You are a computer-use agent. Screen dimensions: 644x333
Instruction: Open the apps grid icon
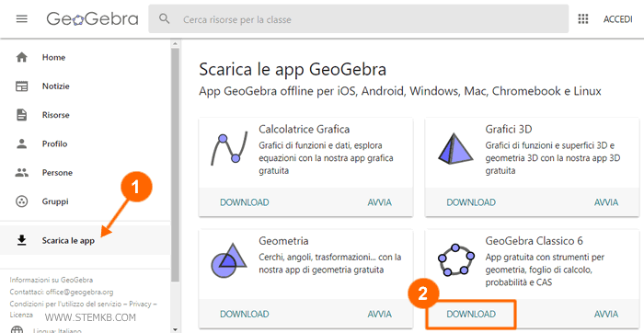point(582,19)
